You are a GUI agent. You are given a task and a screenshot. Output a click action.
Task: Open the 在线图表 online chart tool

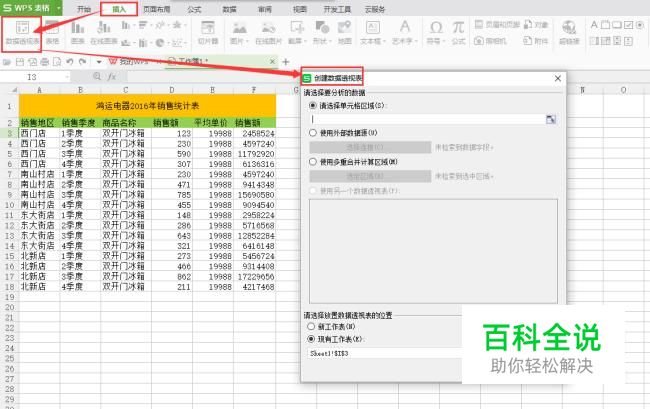coord(104,28)
